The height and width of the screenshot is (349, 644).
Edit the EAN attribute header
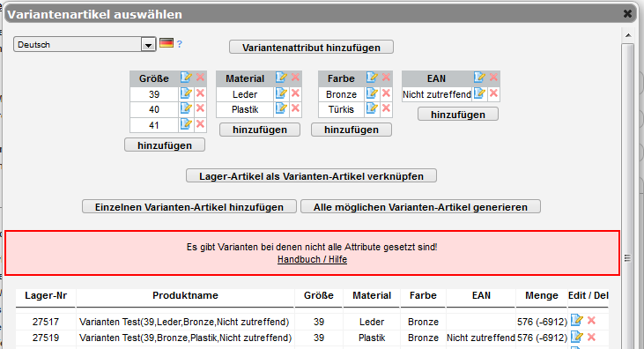[479, 78]
